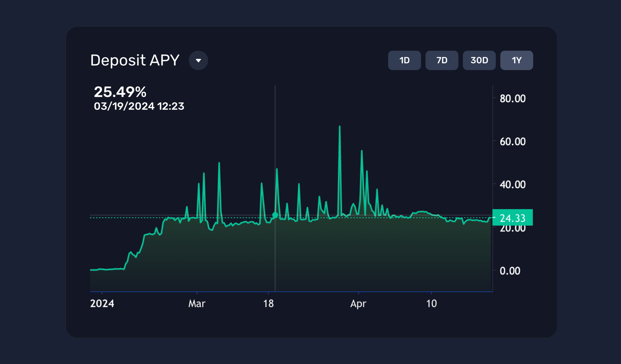Viewport: 621px width, 364px height.
Task: Open the Deposit APY dropdown arrow
Action: 198,60
